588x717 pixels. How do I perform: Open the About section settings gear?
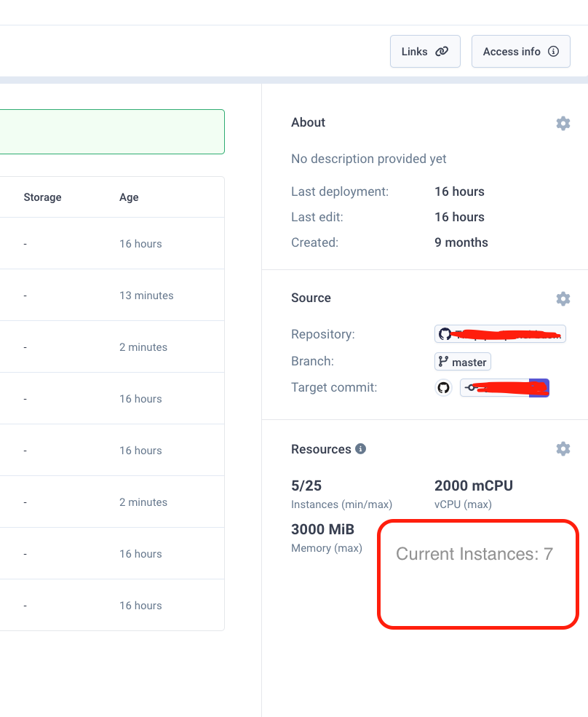click(563, 123)
